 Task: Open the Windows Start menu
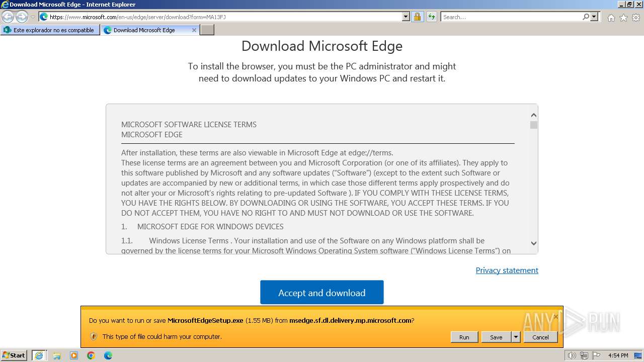pyautogui.click(x=14, y=355)
